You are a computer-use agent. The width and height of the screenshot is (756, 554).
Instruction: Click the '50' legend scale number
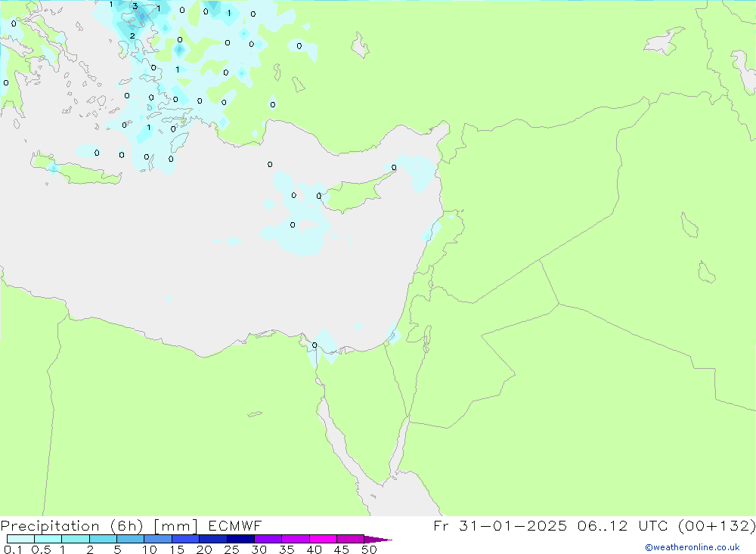click(369, 549)
